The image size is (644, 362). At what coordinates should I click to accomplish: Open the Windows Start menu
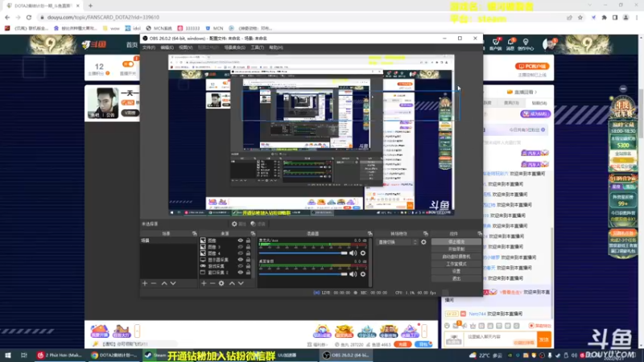8,356
